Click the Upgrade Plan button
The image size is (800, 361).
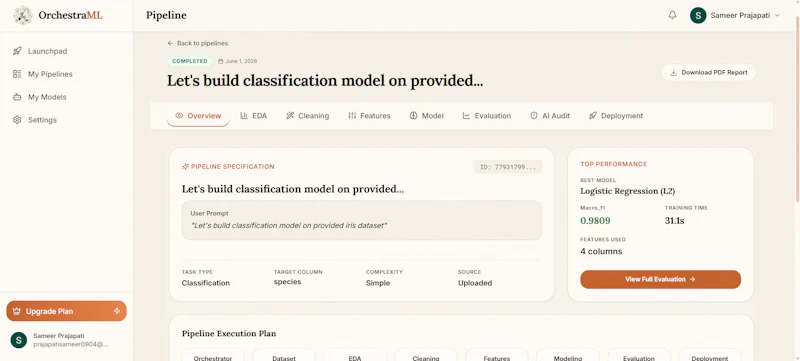tap(66, 311)
